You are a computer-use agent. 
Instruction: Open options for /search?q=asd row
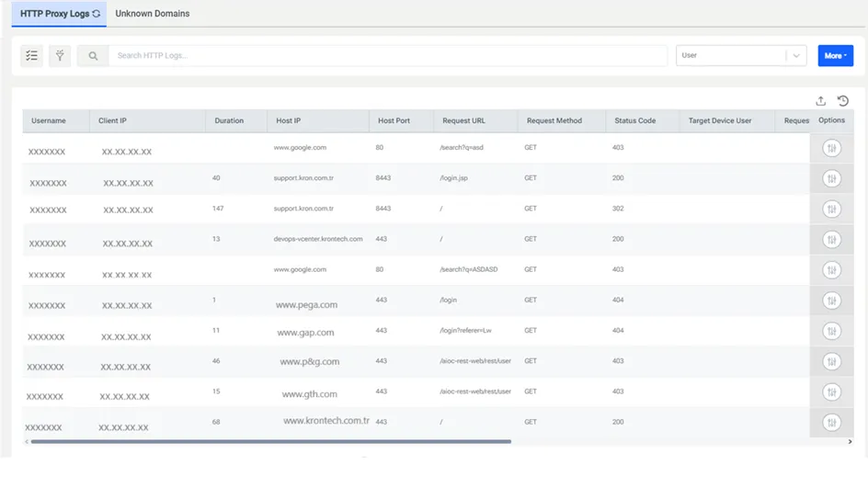coord(831,148)
